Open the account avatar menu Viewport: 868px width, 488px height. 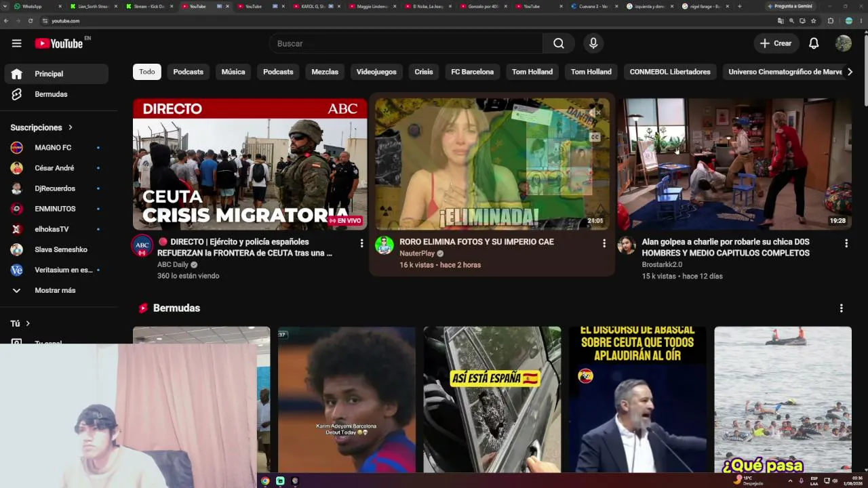click(844, 43)
